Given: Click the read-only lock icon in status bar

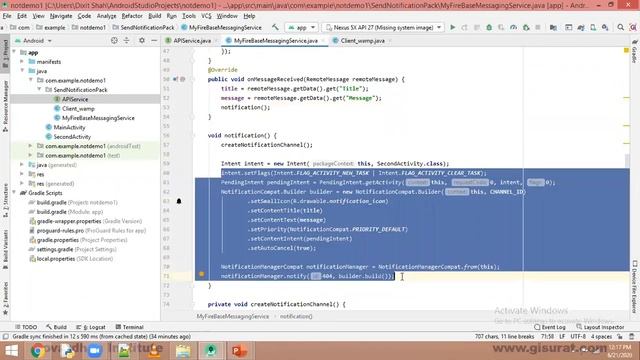Looking at the screenshot, I should [x=620, y=337].
